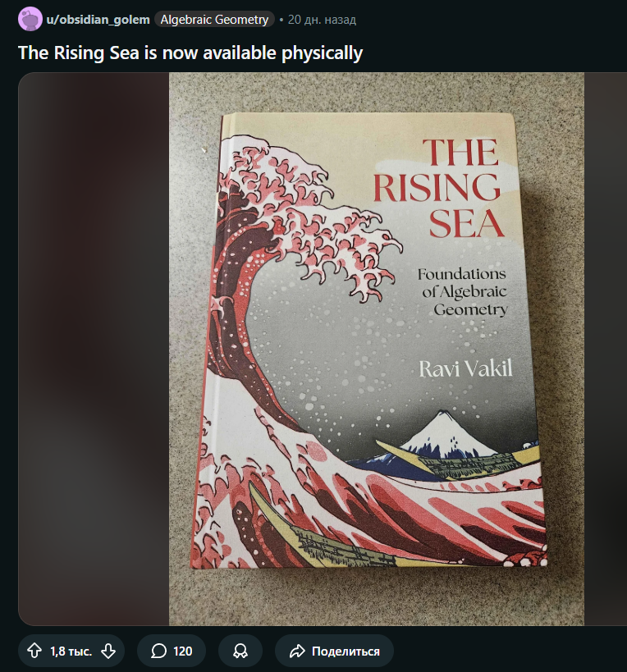Click the '1,8 тыс.' vote count
627x672 pixels.
point(71,651)
